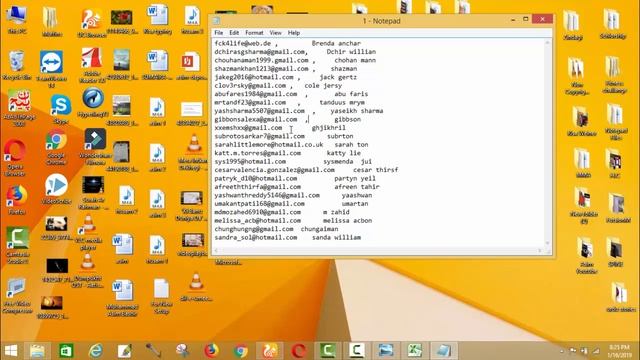Select the Opera browser desktop shortcut

[15, 158]
